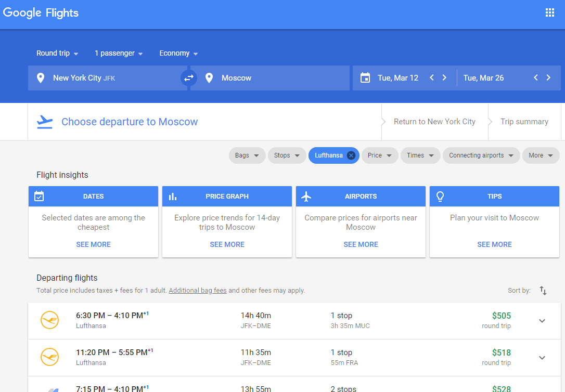Screen dimensions: 565x392
Task: Advance departure date to next day
Action: (444, 78)
